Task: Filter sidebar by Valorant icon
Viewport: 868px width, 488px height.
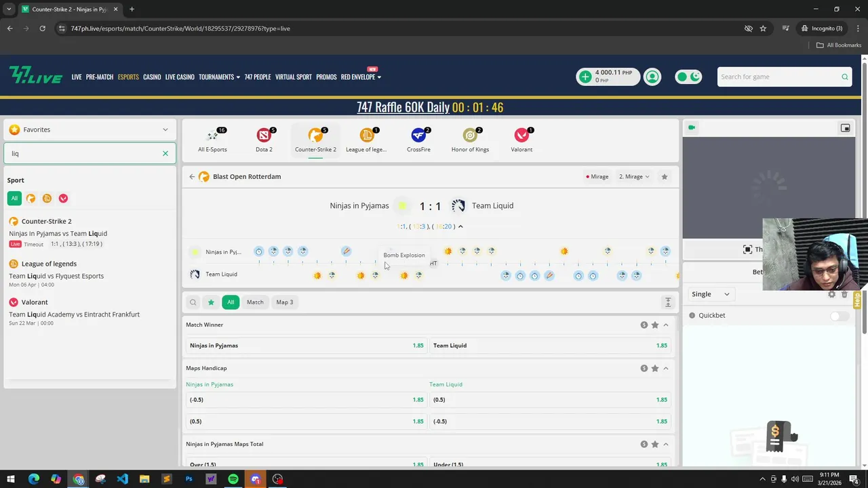Action: (x=63, y=199)
